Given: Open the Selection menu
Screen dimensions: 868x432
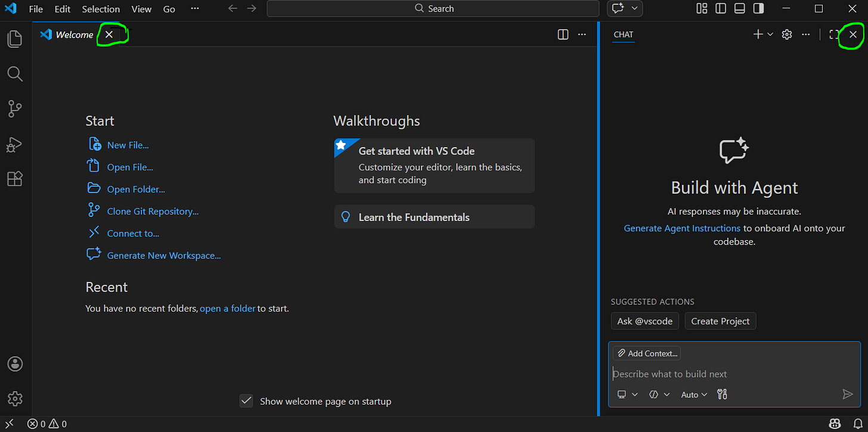Looking at the screenshot, I should [x=101, y=9].
